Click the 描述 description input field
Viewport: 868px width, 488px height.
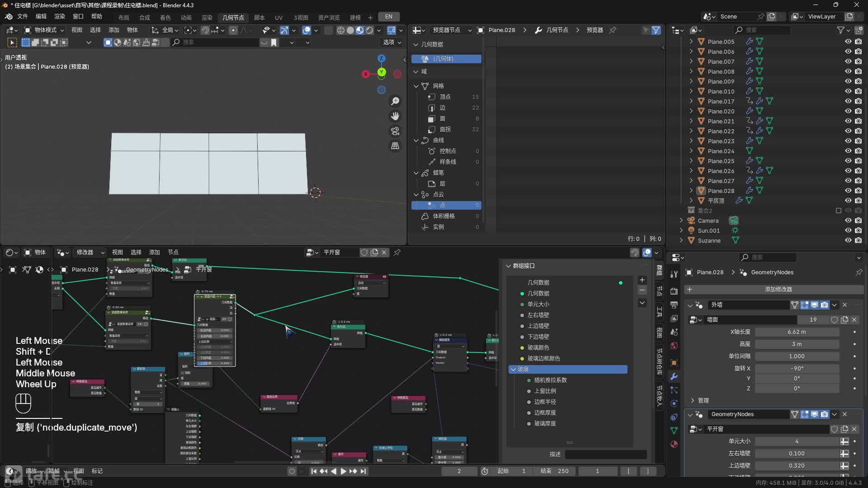[606, 455]
